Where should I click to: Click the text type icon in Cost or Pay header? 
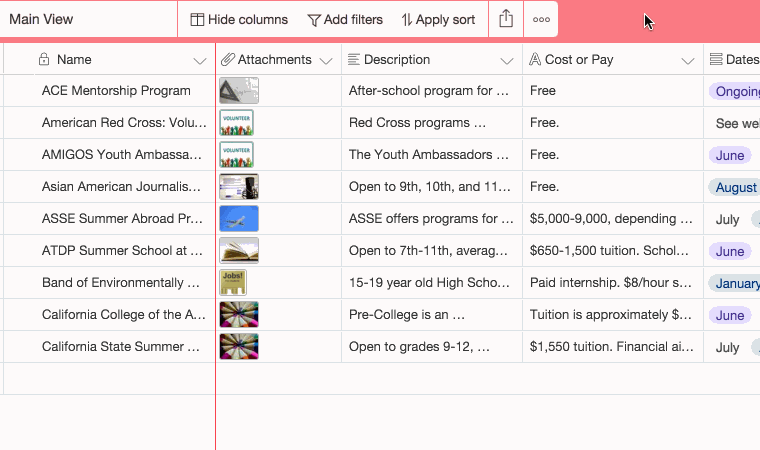tap(535, 59)
